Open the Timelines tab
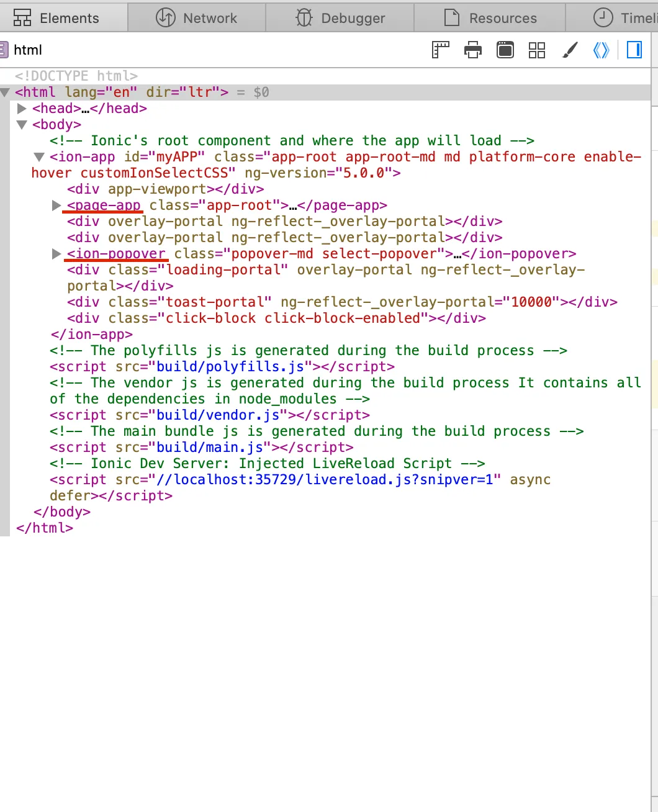658x812 pixels. click(612, 18)
